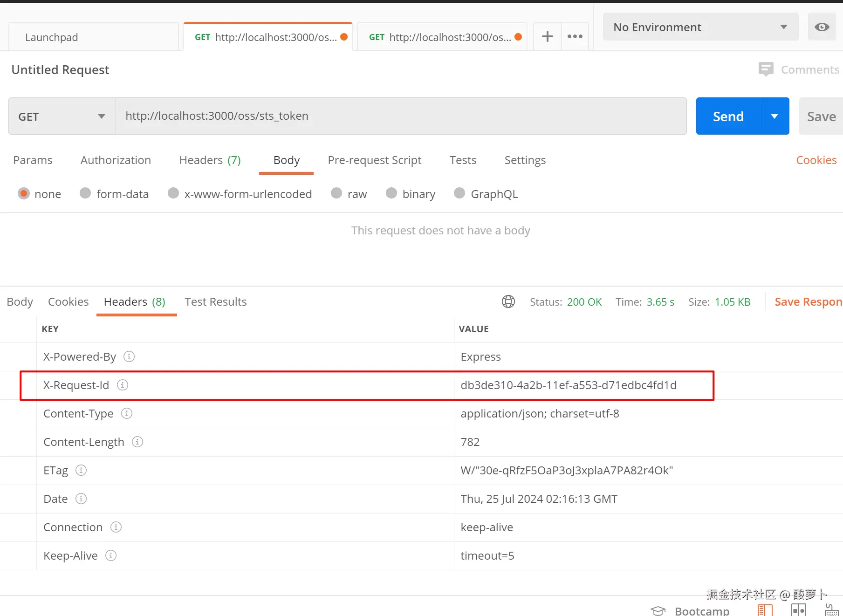Image resolution: width=843 pixels, height=616 pixels.
Task: Select the raw body type
Action: [336, 193]
